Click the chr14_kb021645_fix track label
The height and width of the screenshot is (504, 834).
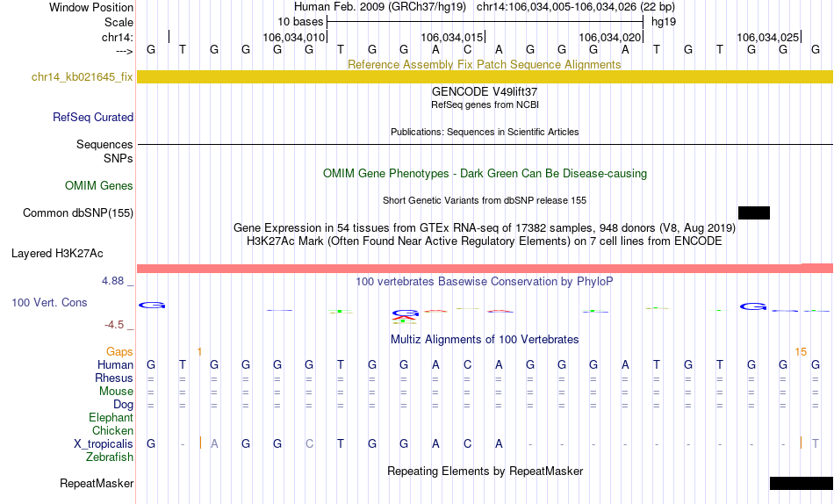tap(82, 76)
